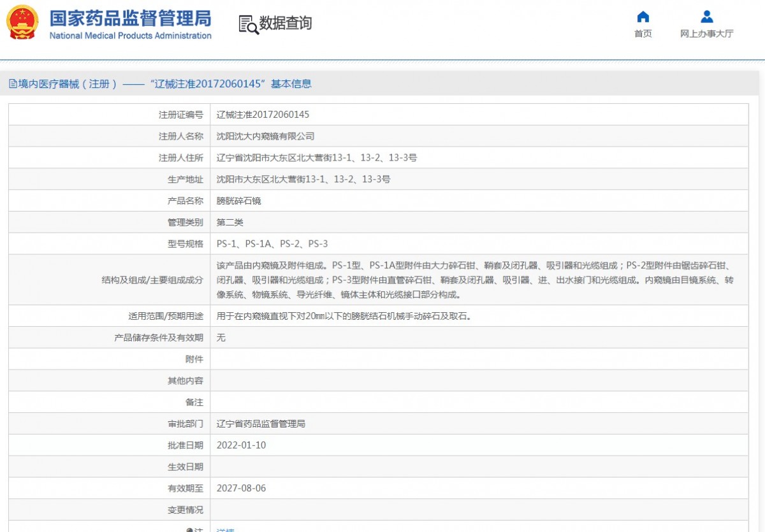Click the document icon beside 境内医疗器械

(x=12, y=84)
